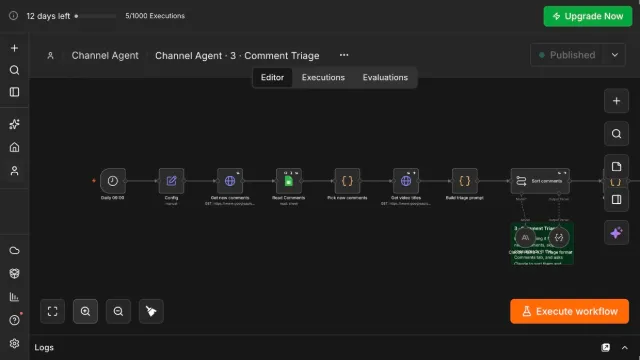Image resolution: width=640 pixels, height=360 pixels.
Task: Click the info icon beside 12 days left
Action: pyautogui.click(x=13, y=16)
